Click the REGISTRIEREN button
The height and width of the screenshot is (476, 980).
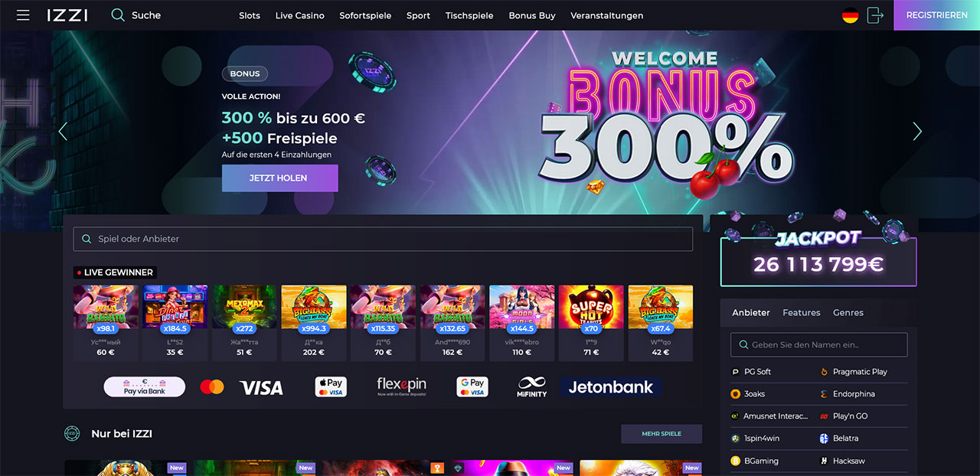pos(936,15)
